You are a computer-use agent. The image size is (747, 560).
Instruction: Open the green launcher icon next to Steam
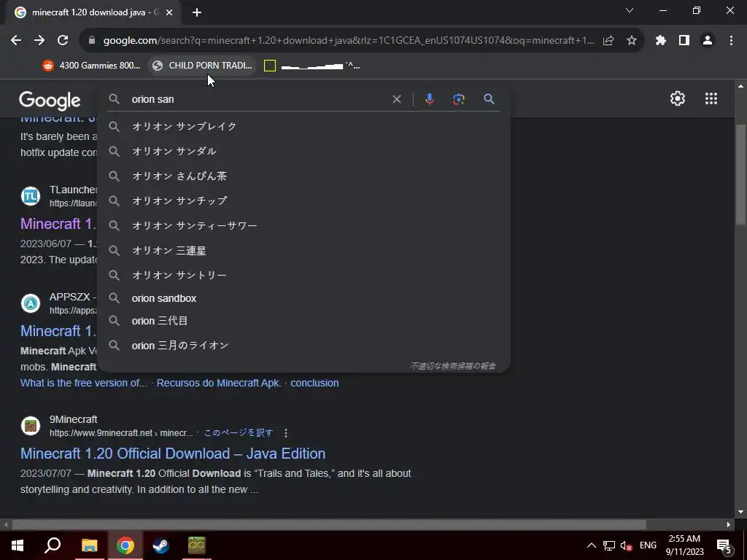click(196, 545)
